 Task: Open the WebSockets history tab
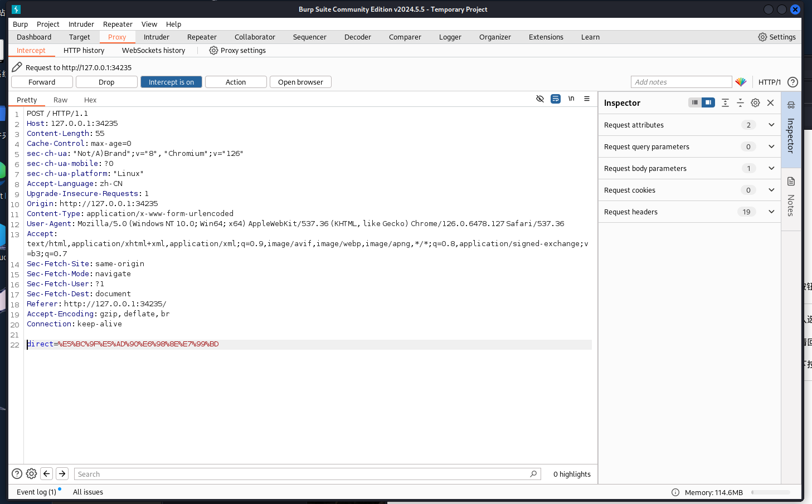153,50
